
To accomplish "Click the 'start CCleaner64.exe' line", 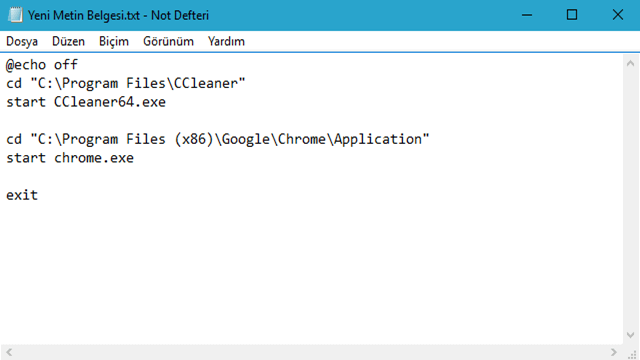I will (86, 102).
